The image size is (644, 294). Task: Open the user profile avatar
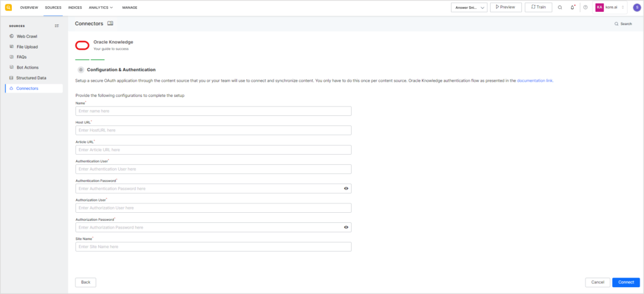pos(636,8)
